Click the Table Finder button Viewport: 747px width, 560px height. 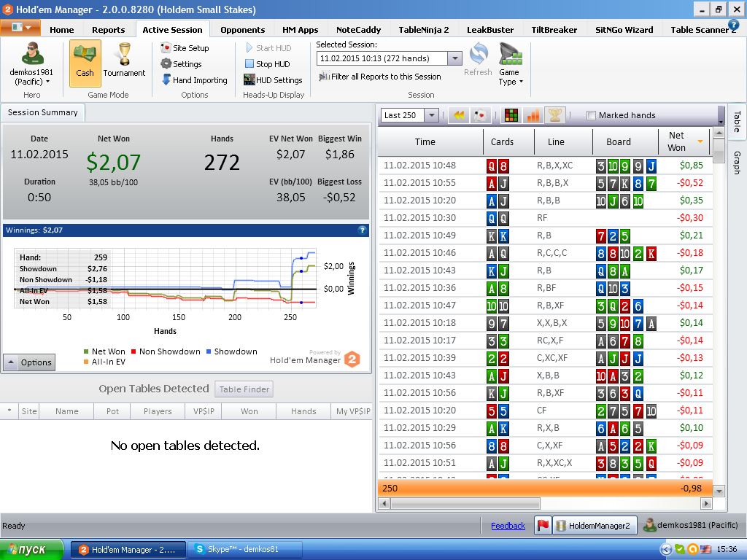click(244, 389)
